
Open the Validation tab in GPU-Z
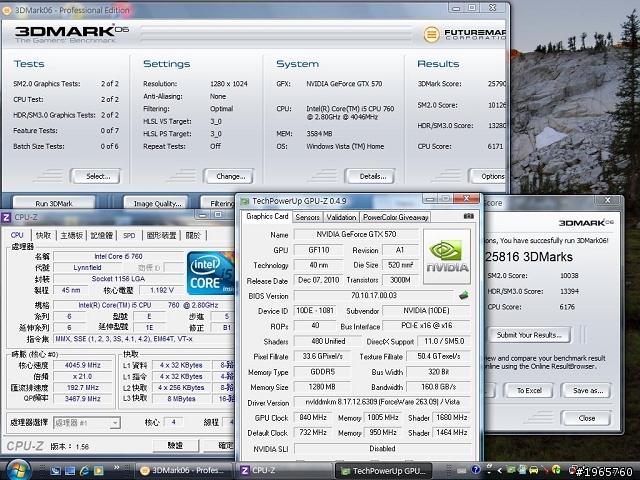click(341, 217)
